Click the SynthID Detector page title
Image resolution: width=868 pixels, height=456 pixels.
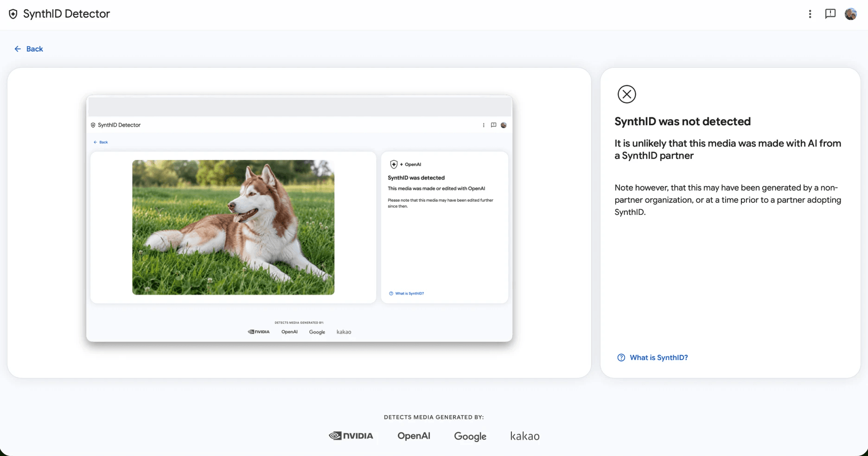(x=67, y=14)
